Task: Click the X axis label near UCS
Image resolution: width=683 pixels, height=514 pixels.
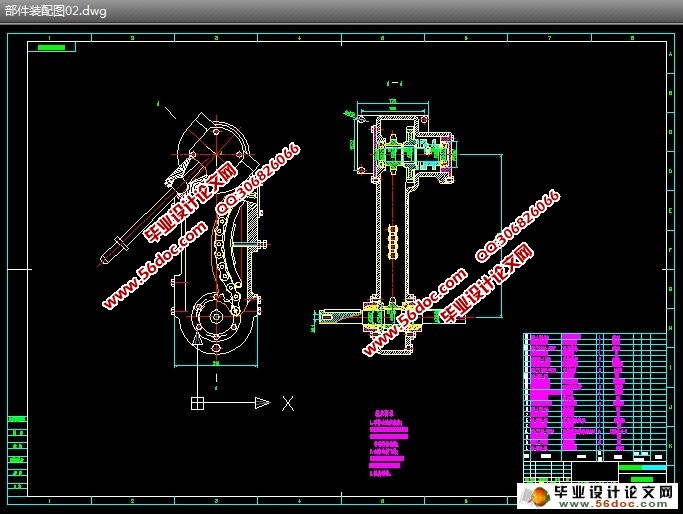Action: (288, 403)
